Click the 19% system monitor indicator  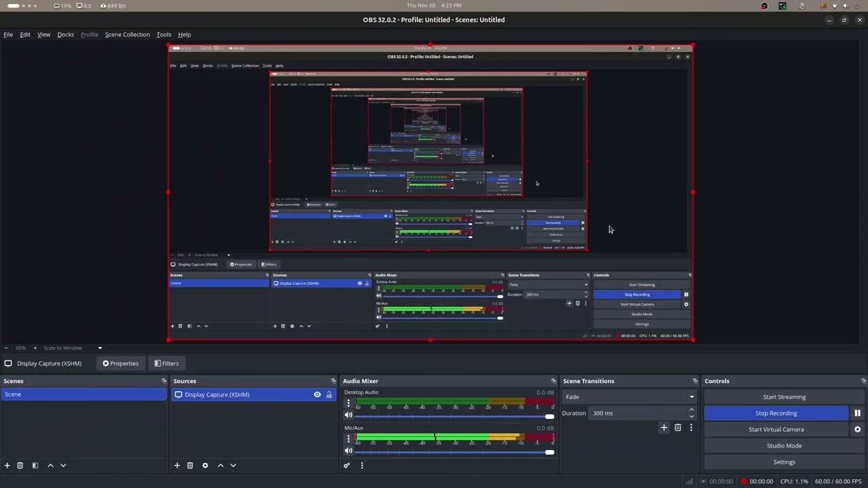pos(62,5)
